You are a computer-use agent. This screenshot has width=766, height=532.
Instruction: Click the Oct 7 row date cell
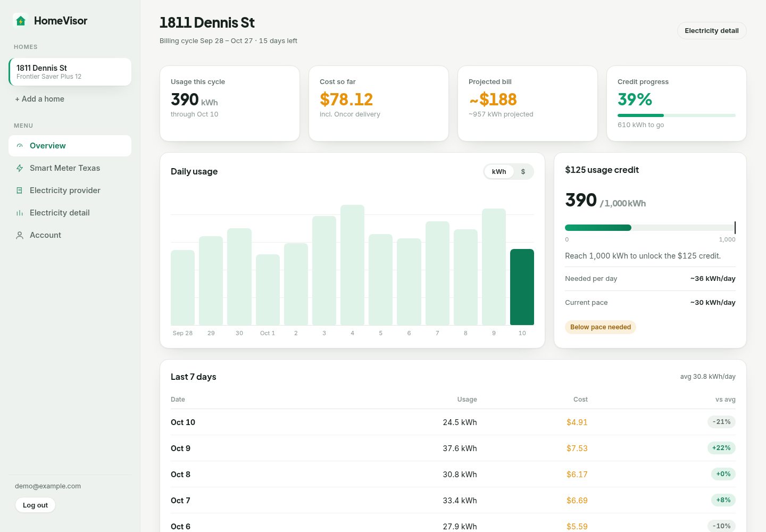pyautogui.click(x=180, y=501)
